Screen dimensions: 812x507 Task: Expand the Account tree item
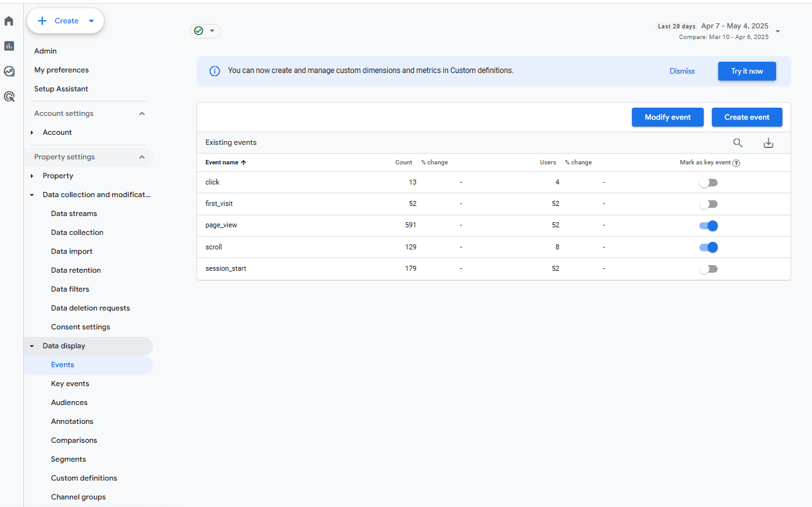(x=32, y=132)
